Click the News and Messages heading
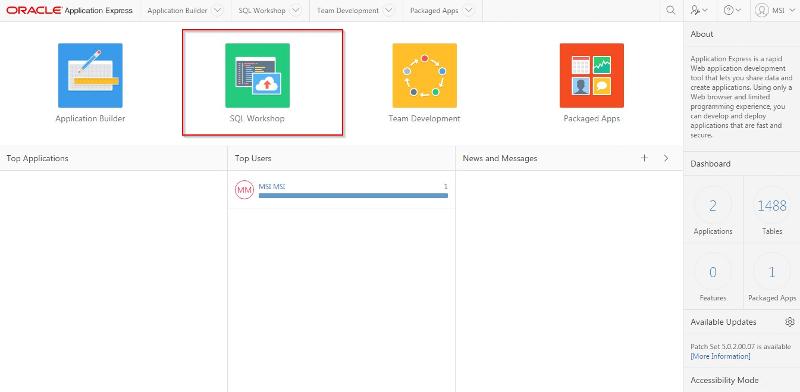The height and width of the screenshot is (392, 800). coord(500,158)
